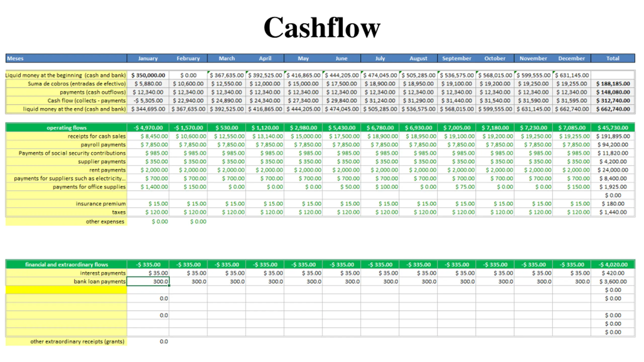Click the $ 13,140.00 April receipts cell
This screenshot has width=644, height=362.
coord(265,136)
